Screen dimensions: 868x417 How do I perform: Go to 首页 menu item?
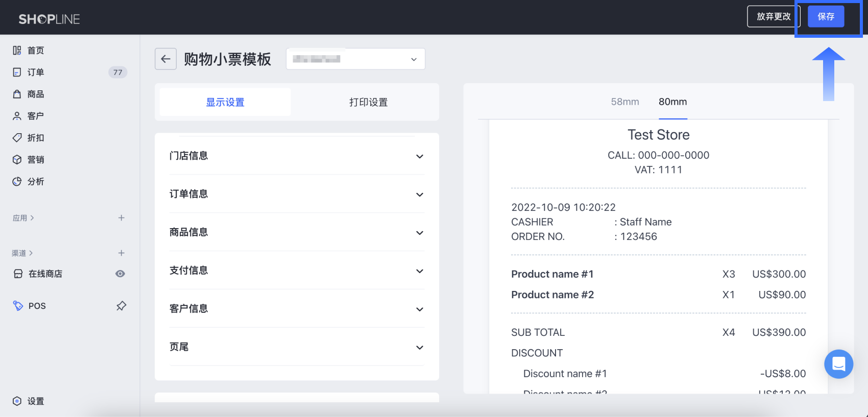(36, 50)
